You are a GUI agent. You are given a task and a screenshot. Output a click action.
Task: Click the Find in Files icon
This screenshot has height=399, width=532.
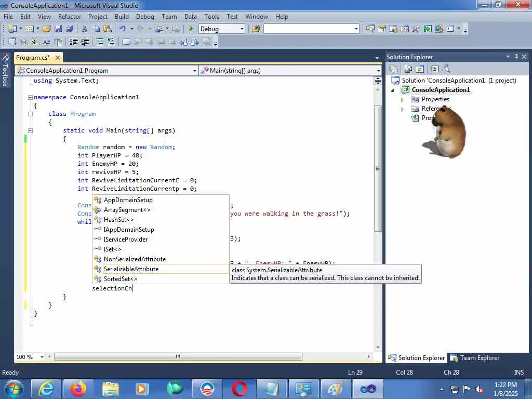256,29
